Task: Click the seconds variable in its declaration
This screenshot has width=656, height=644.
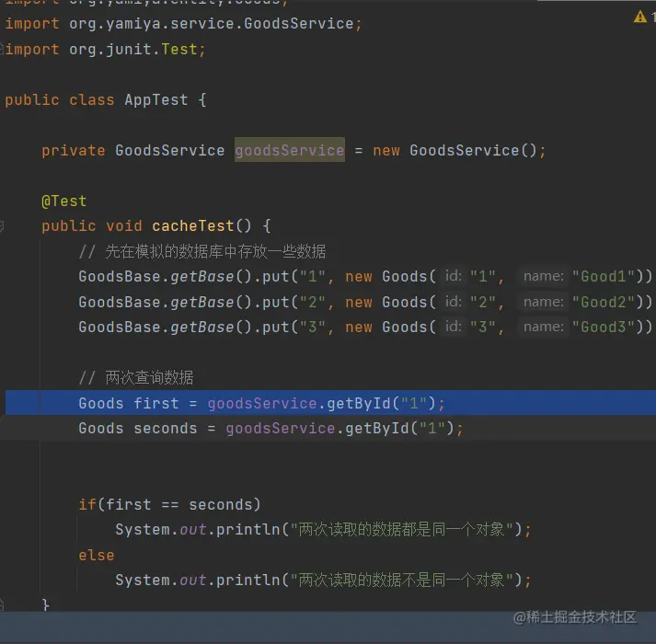Action: point(166,429)
